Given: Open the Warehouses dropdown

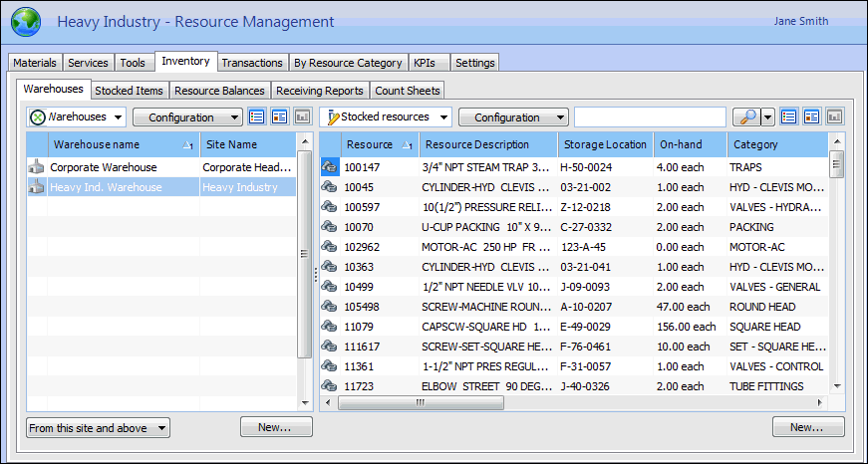Looking at the screenshot, I should pos(77,117).
